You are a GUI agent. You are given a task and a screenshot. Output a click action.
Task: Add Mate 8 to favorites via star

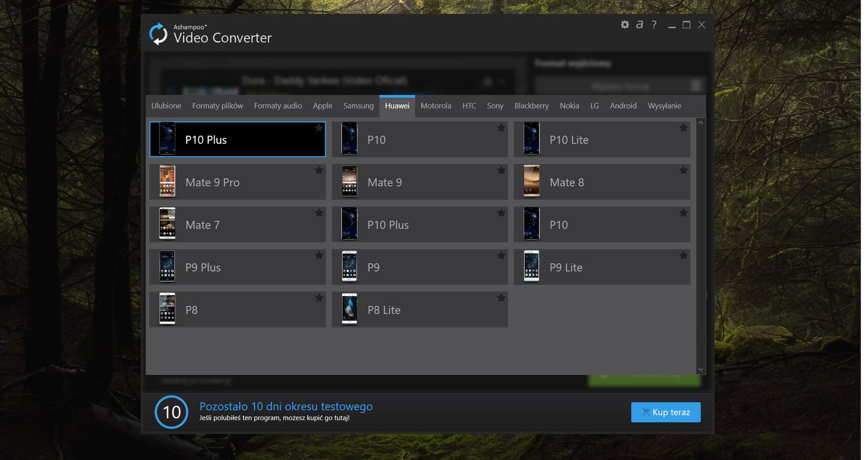[x=683, y=170]
